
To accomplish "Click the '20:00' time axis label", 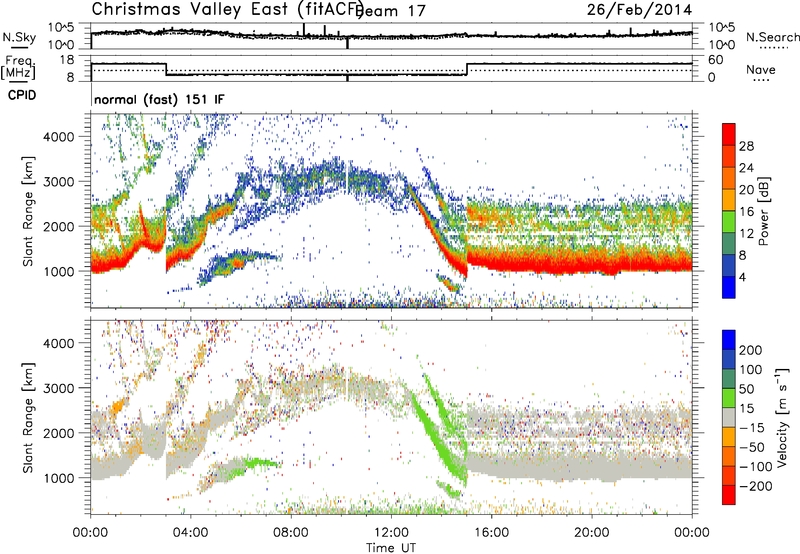I will (x=591, y=533).
